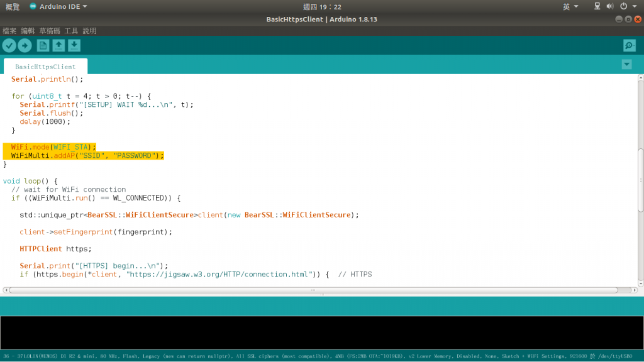Click the Serial.printf("[SETUP] WAIT") line
The image size is (644, 362).
pyautogui.click(x=106, y=105)
